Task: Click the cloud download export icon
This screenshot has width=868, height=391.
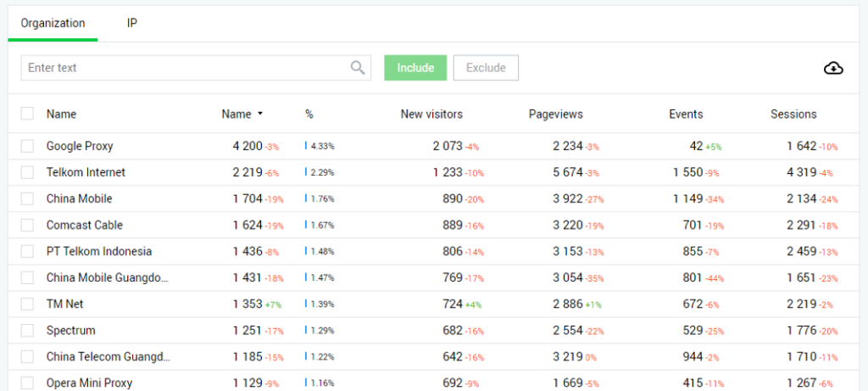Action: 833,68
